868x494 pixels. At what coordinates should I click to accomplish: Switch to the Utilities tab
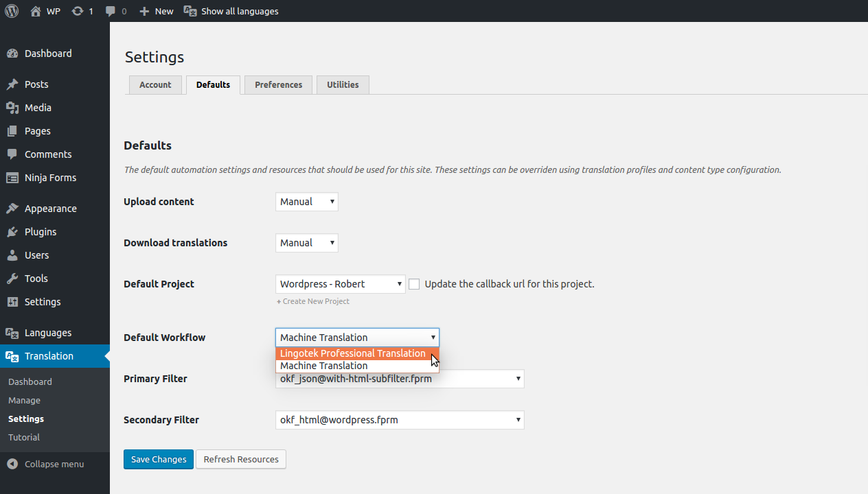tap(343, 85)
